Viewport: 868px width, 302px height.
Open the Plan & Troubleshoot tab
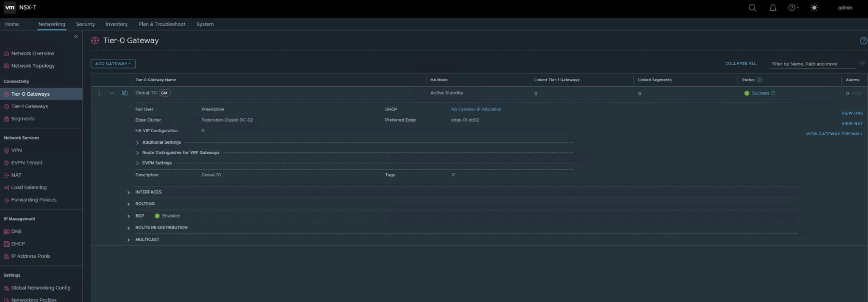coord(162,24)
